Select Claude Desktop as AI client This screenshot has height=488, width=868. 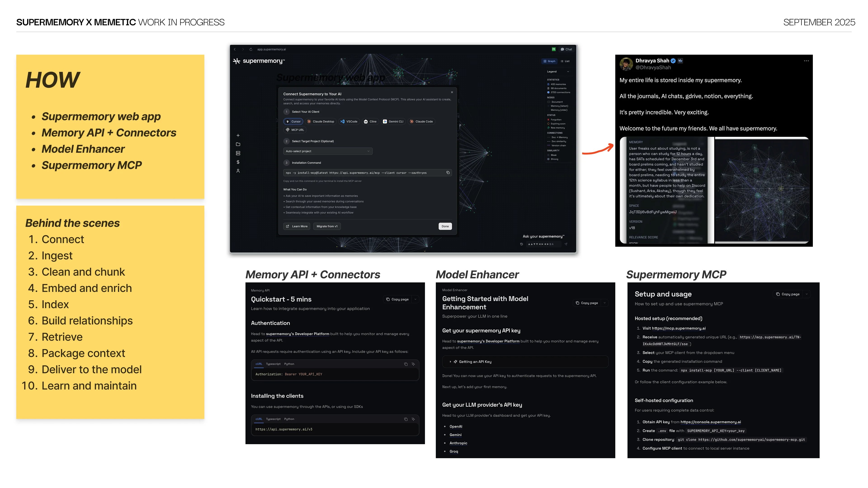click(321, 122)
